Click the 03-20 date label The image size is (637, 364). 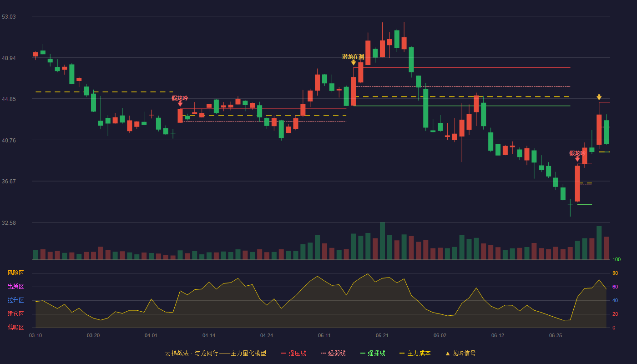pyautogui.click(x=93, y=335)
